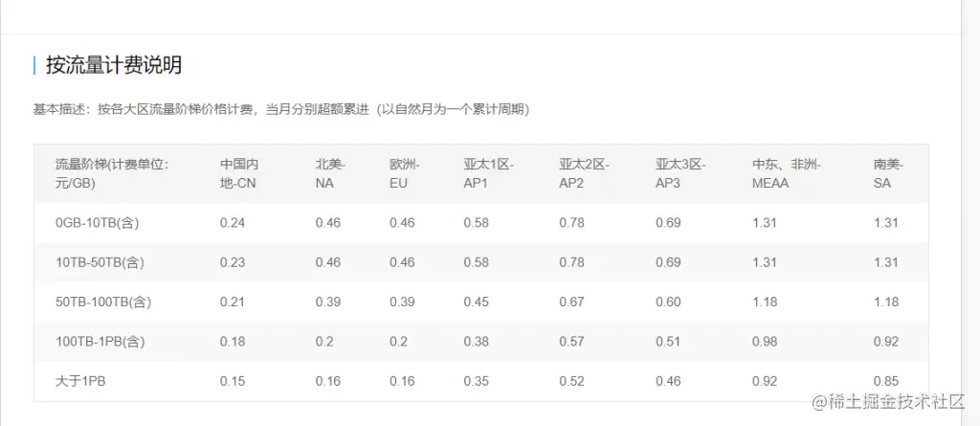980x426 pixels.
Task: Click the 0.18 price in 100TB-1PB row
Action: coord(233,342)
